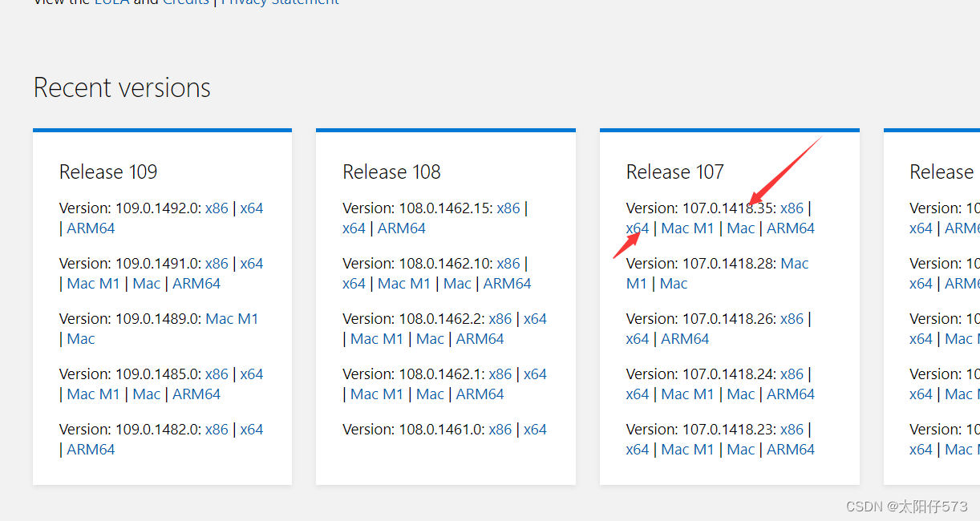Click x86 link for version 108.0.1462.1
Image resolution: width=980 pixels, height=521 pixels.
tap(500, 374)
